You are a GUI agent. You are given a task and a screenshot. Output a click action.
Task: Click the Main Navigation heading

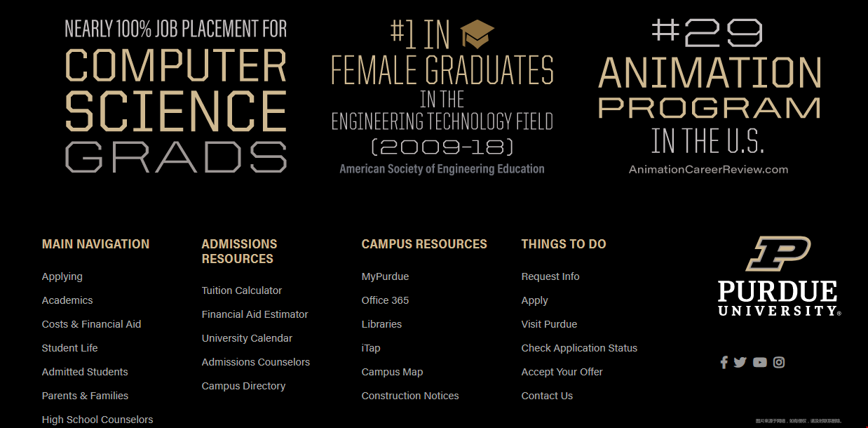pos(96,244)
